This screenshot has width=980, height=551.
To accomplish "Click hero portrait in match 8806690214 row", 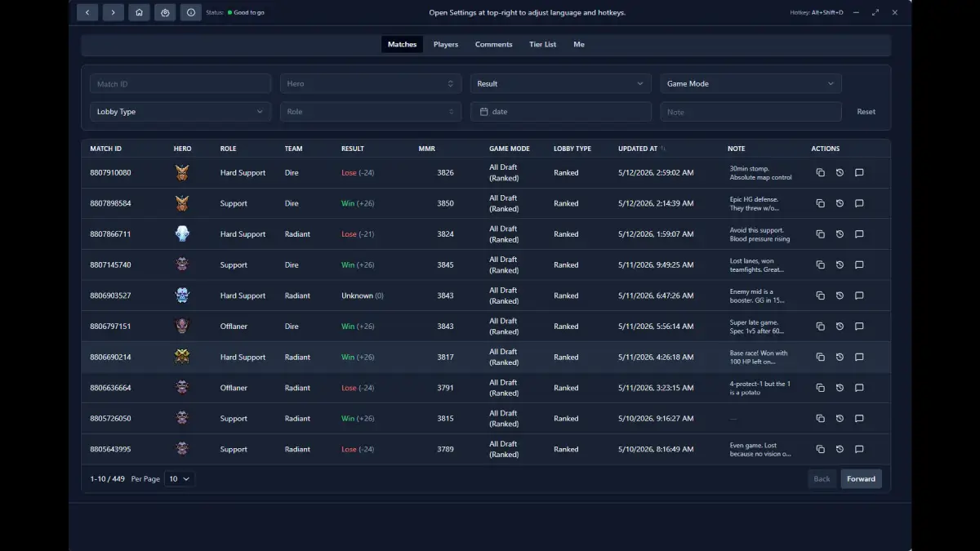I will 181,357.
